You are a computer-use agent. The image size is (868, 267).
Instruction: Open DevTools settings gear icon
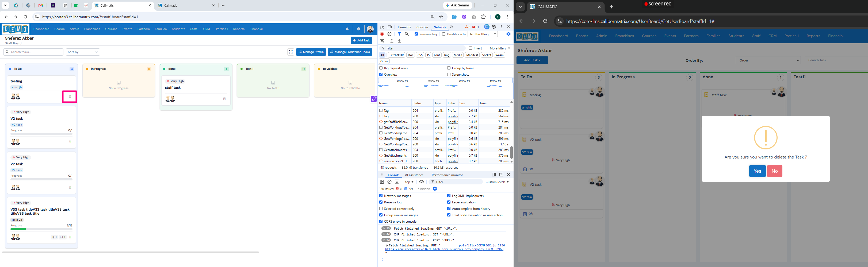pyautogui.click(x=494, y=27)
